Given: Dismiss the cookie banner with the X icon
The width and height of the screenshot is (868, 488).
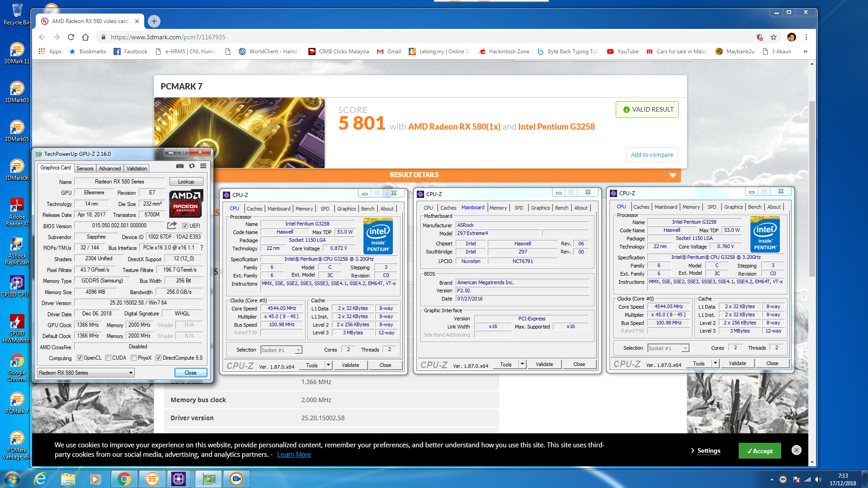Looking at the screenshot, I should click(797, 450).
